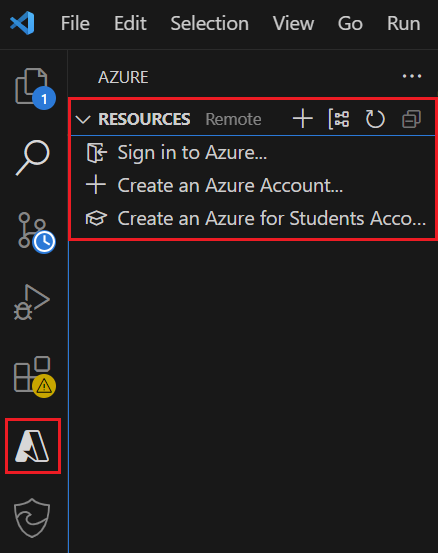The height and width of the screenshot is (553, 438).
Task: Open the Run menu
Action: point(403,24)
